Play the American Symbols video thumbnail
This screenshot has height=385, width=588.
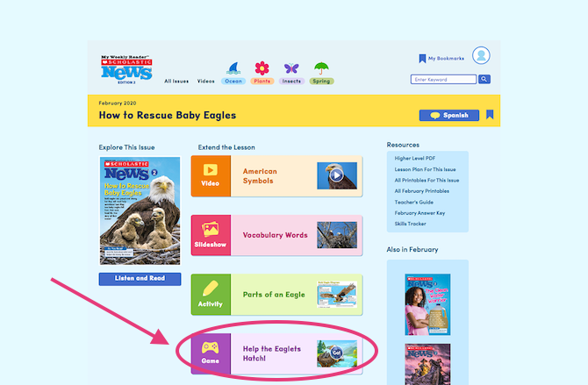coord(337,175)
